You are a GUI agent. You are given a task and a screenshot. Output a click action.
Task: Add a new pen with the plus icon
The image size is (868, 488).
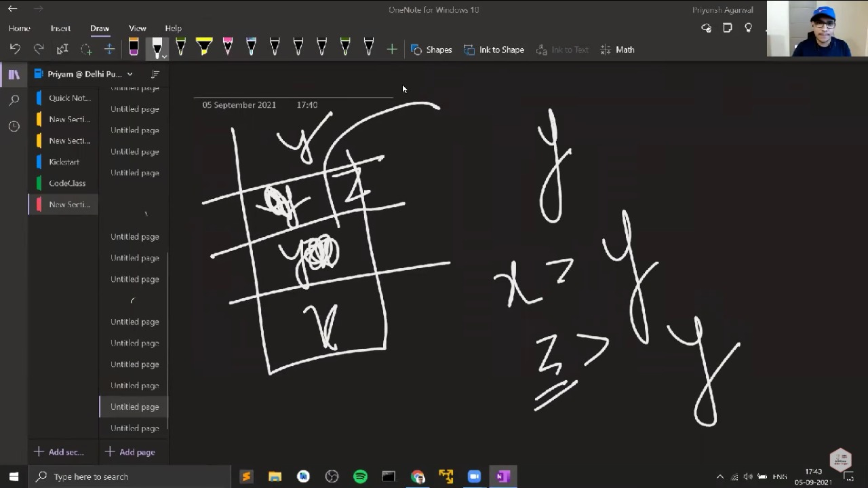point(392,49)
